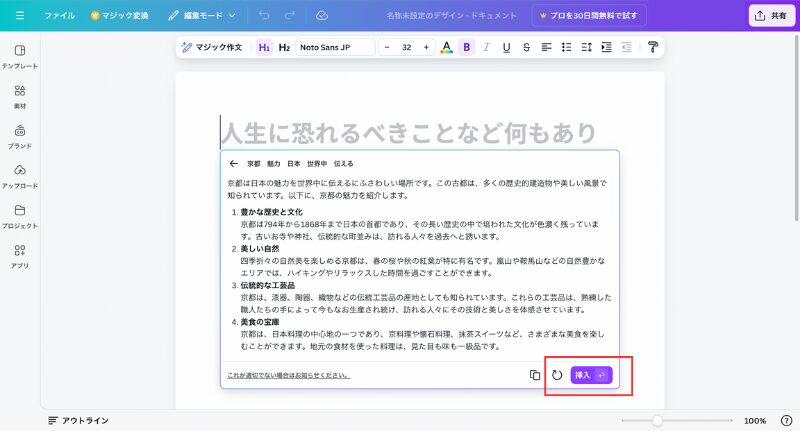
Task: Open the text color picker
Action: pyautogui.click(x=446, y=47)
